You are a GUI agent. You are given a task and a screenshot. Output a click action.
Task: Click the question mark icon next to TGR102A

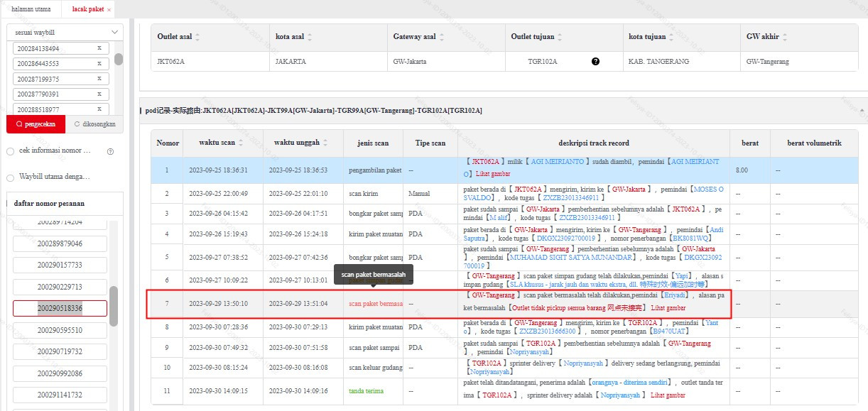(x=595, y=62)
